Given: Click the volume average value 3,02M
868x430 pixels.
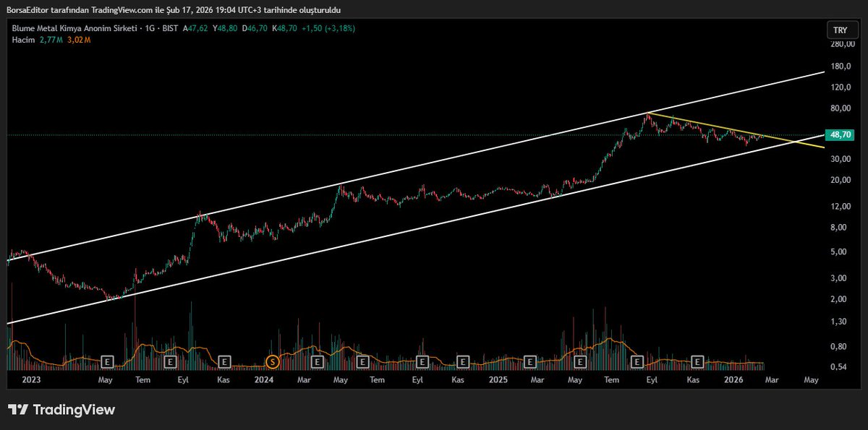Looking at the screenshot, I should coord(78,39).
